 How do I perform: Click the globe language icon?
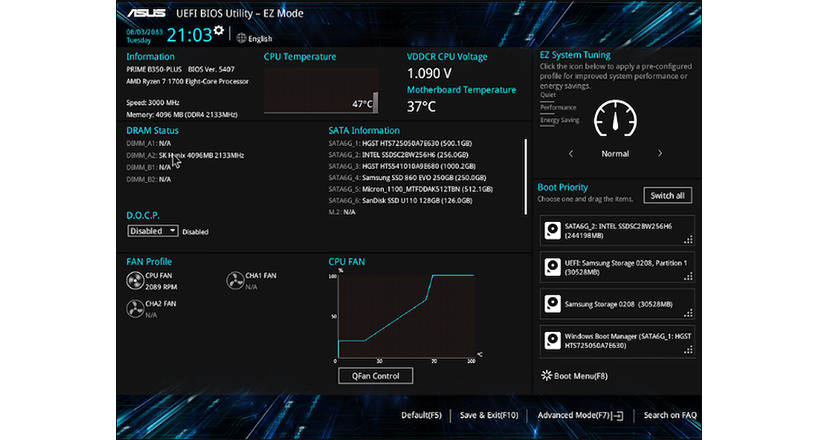pos(241,38)
